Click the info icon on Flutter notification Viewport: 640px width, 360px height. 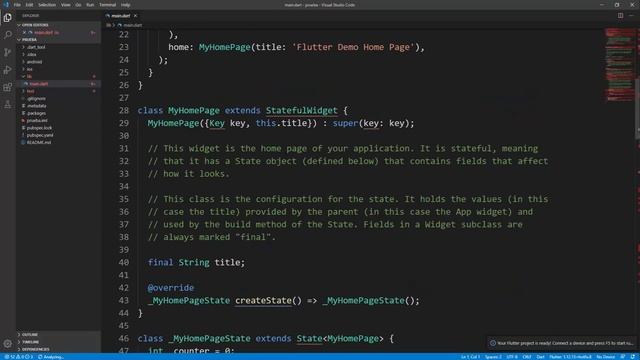(493, 343)
